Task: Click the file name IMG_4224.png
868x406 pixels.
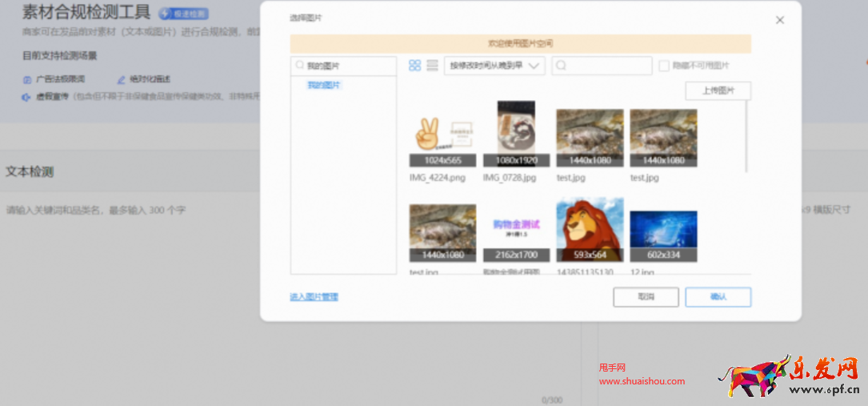Action: [x=438, y=178]
